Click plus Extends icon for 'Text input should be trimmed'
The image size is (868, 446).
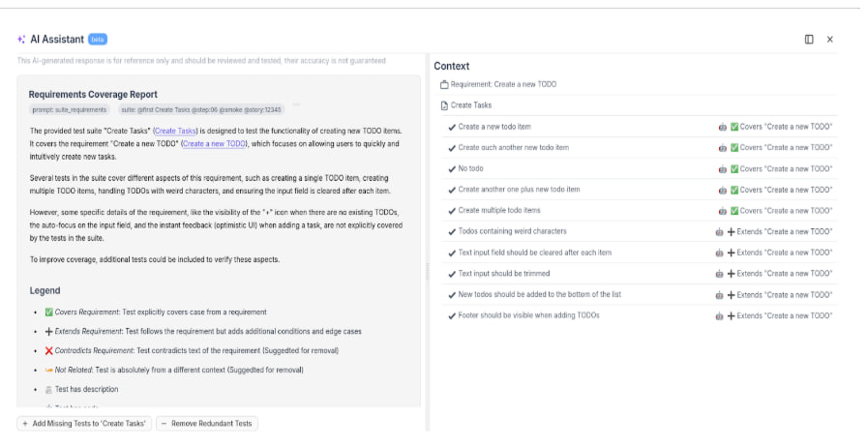pyautogui.click(x=732, y=274)
